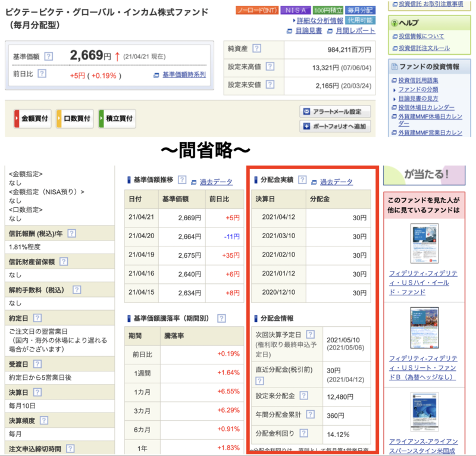Select the 984,211百万円 net assets value
The image size is (476, 456).
(349, 49)
